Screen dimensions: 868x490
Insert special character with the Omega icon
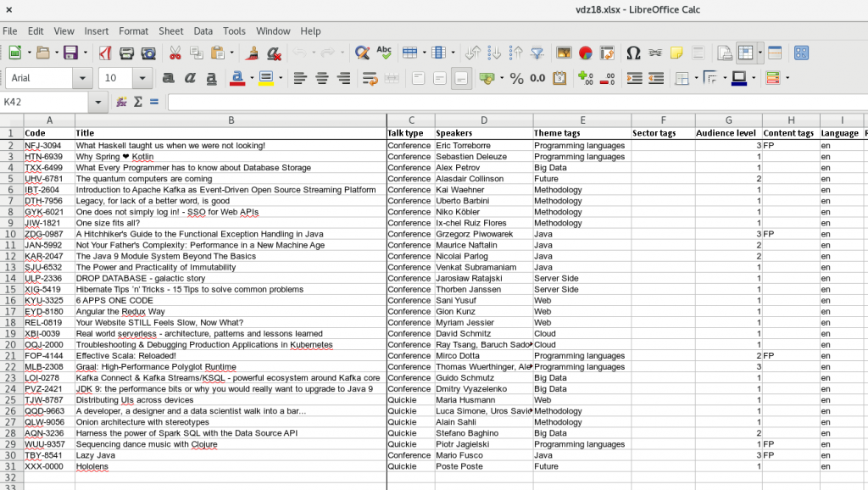coord(632,53)
